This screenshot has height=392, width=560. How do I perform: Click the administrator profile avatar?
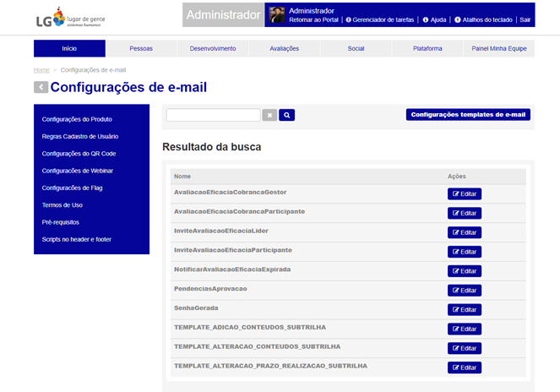point(276,14)
